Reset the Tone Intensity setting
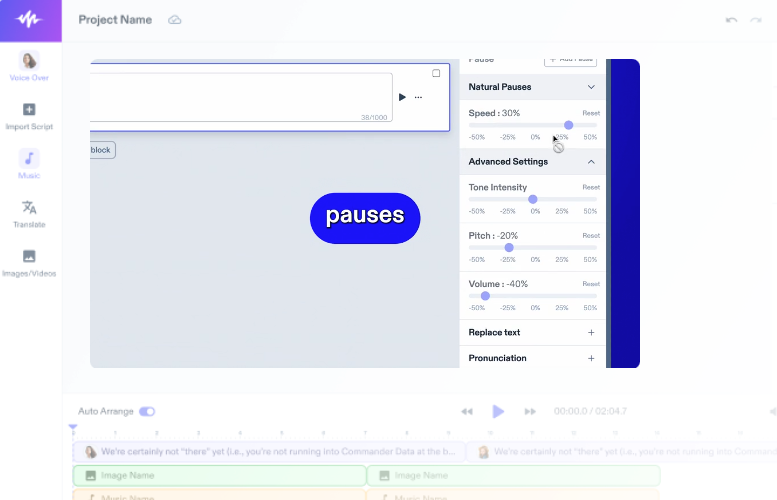 tap(591, 187)
